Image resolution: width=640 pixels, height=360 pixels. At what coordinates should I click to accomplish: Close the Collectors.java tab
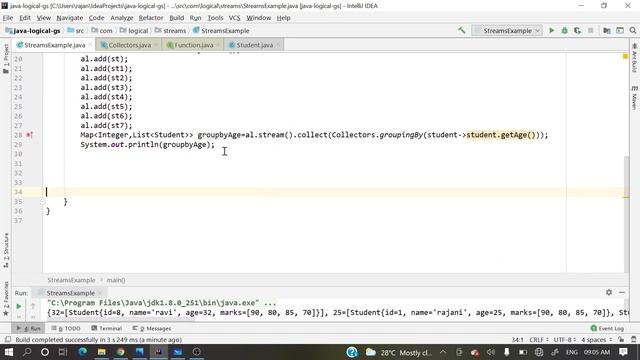(x=156, y=45)
